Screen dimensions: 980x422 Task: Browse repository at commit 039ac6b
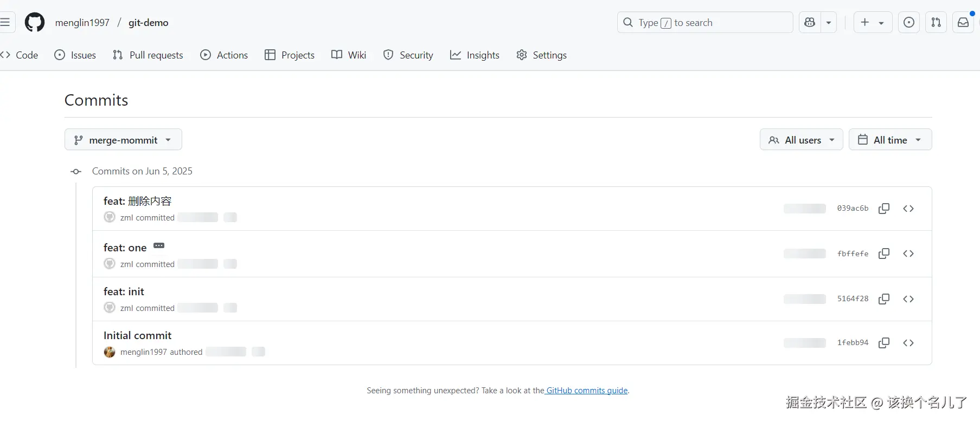[x=908, y=209]
